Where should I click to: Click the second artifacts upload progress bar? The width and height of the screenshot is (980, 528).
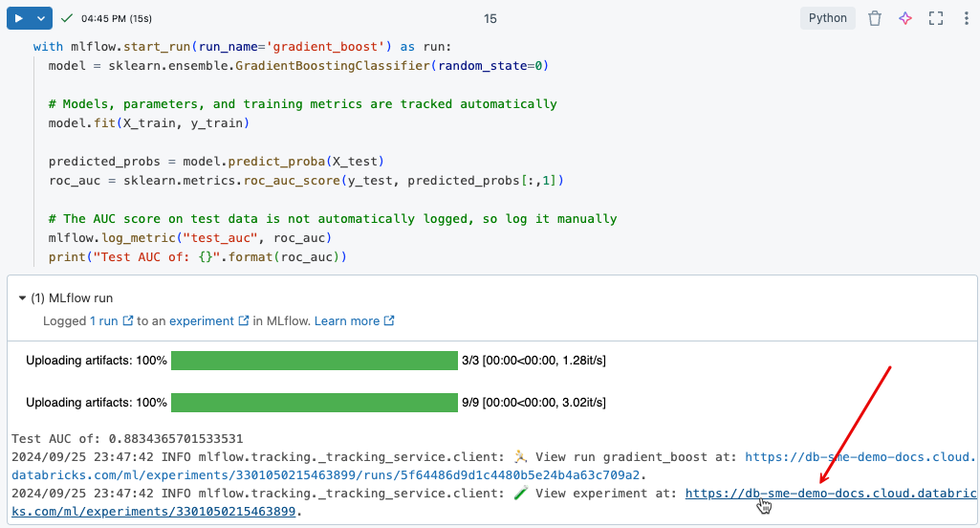tap(315, 403)
